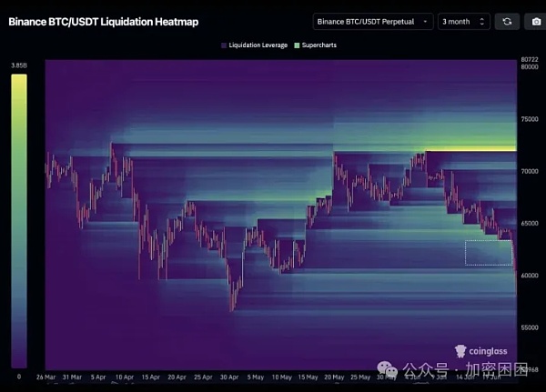546x392 pixels.
Task: Click the 55000 price axis label
Action: tap(530, 327)
